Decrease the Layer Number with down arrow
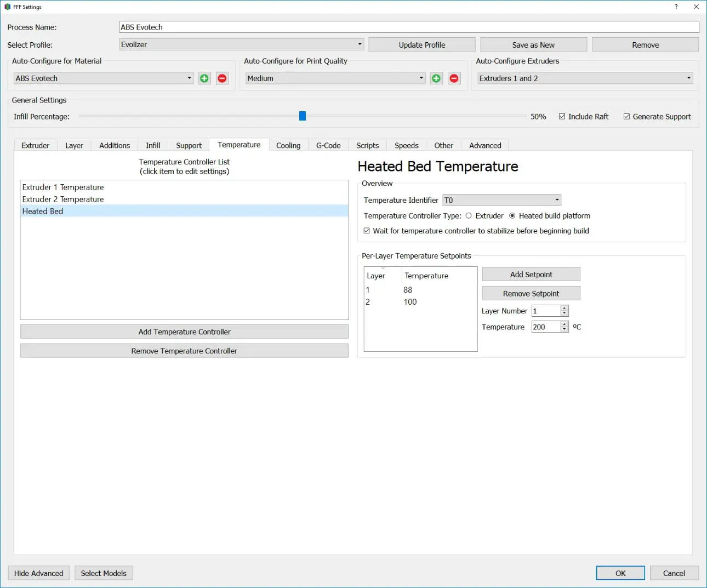The image size is (707, 588). (565, 313)
